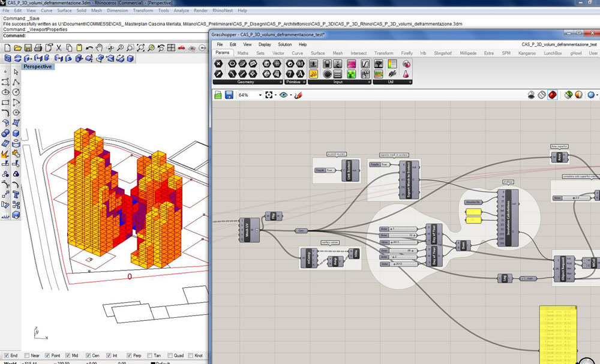Switch to the Kangaroo tab
The height and width of the screenshot is (364, 600).
527,53
